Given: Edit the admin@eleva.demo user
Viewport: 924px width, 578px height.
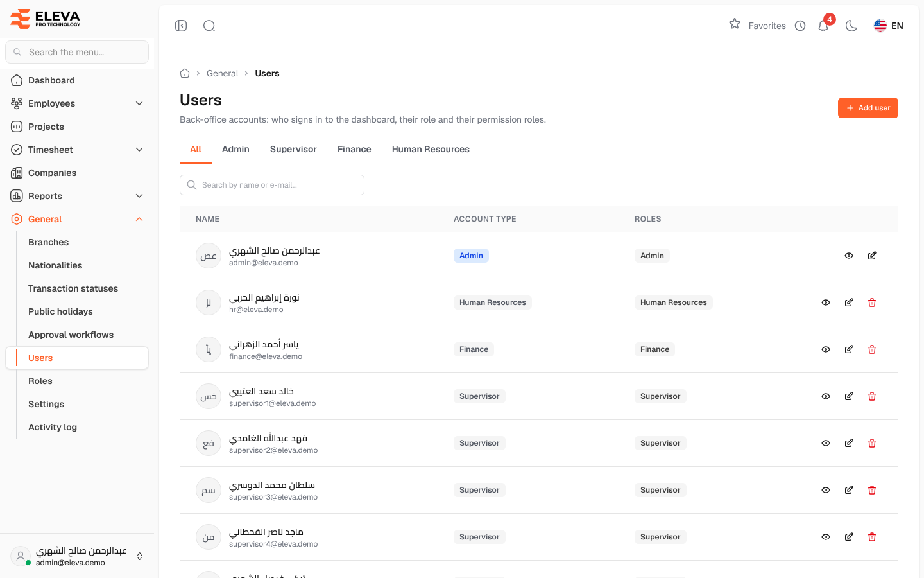Looking at the screenshot, I should pos(872,256).
